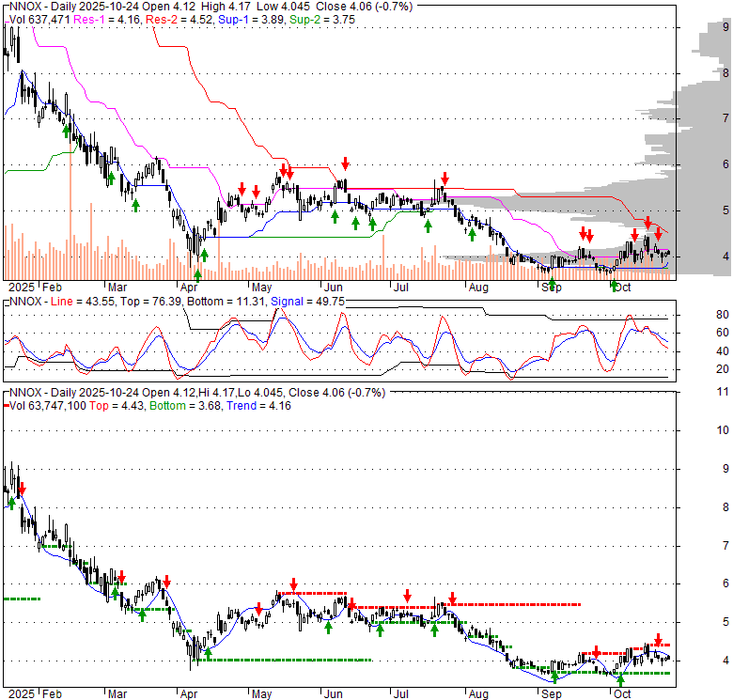Click the red sell arrow at the late-January high in the bottom chart
Image resolution: width=733 pixels, height=700 pixels.
(x=22, y=490)
